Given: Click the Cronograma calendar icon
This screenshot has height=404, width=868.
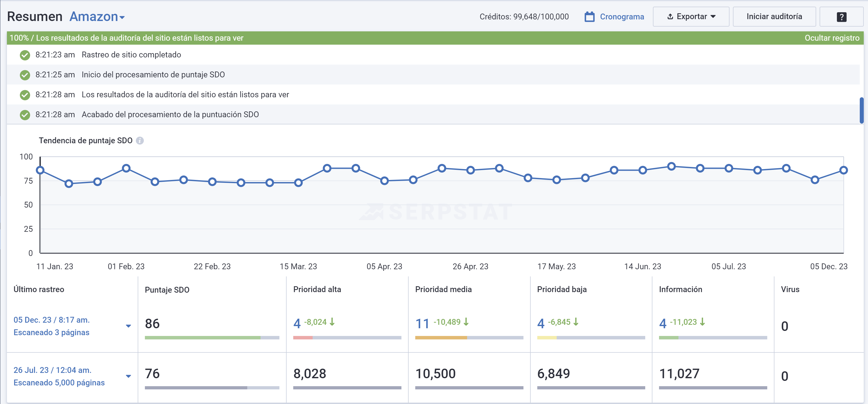Looking at the screenshot, I should (589, 16).
